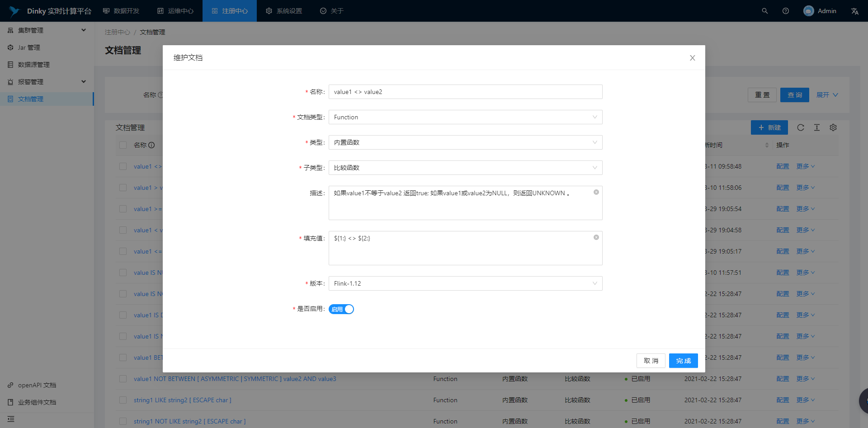Click into the 填充值 text area
The height and width of the screenshot is (428, 868).
(465, 248)
